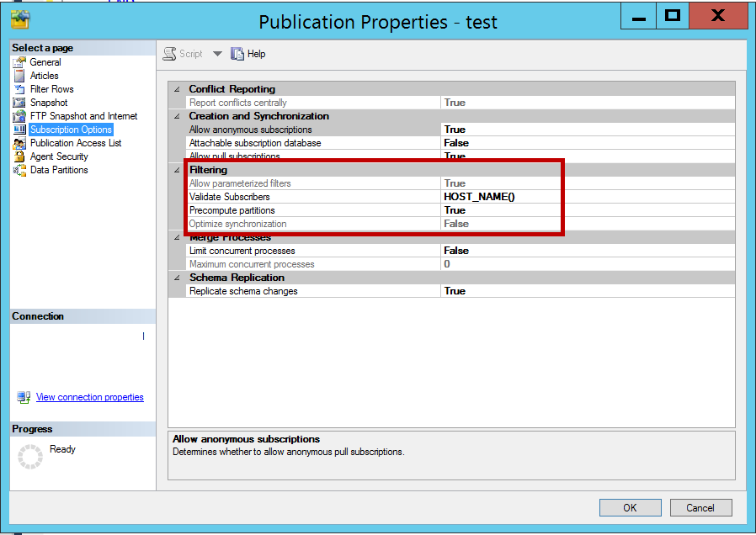Go to FTP Snapshot and Internet page

pos(83,116)
